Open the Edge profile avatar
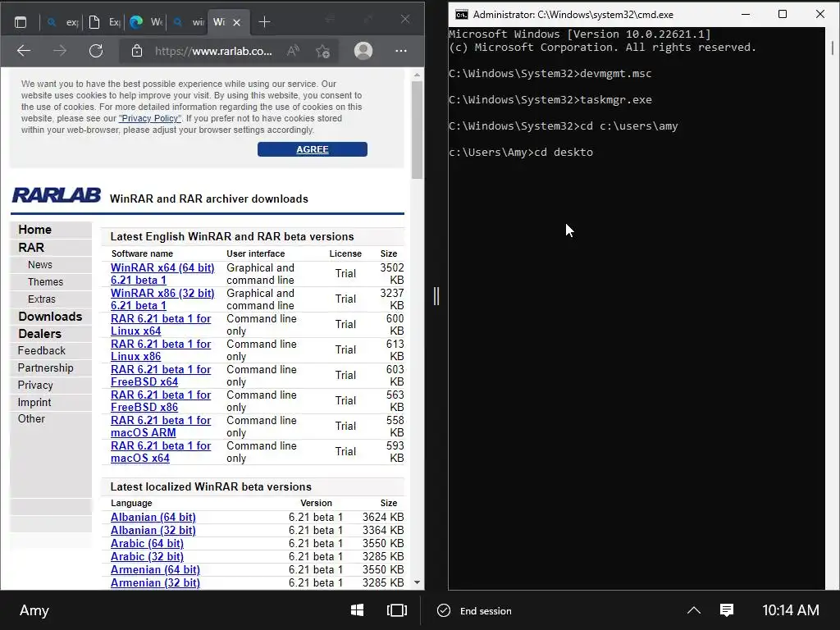Image resolution: width=840 pixels, height=630 pixels. pos(363,51)
